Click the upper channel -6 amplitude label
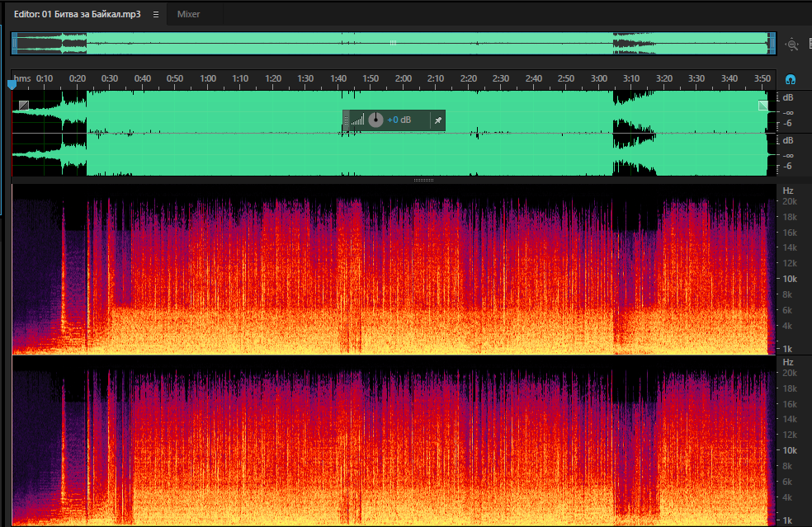 [x=788, y=123]
